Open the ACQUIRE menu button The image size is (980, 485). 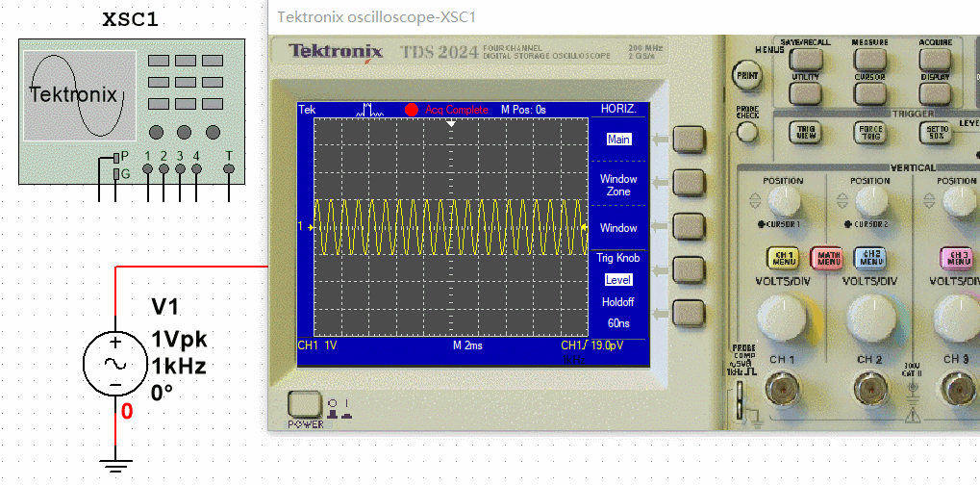coord(935,59)
